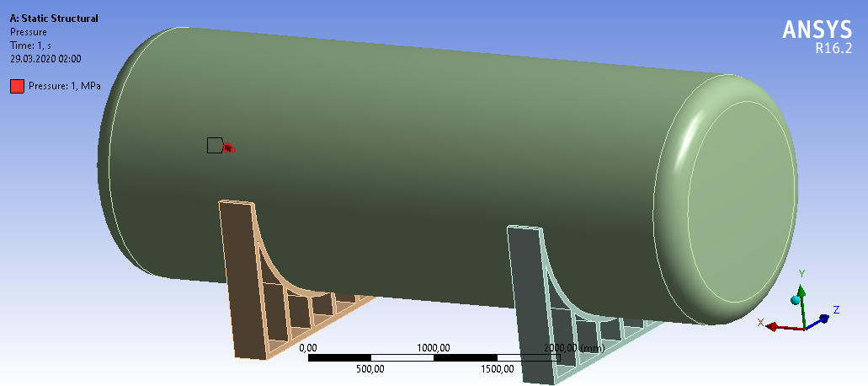The height and width of the screenshot is (386, 868).
Task: Click the '29.03.2020 02:00' date stamp
Action: point(45,59)
